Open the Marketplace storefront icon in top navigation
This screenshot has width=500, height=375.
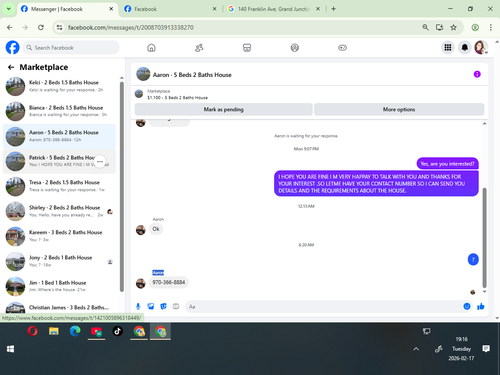247,48
